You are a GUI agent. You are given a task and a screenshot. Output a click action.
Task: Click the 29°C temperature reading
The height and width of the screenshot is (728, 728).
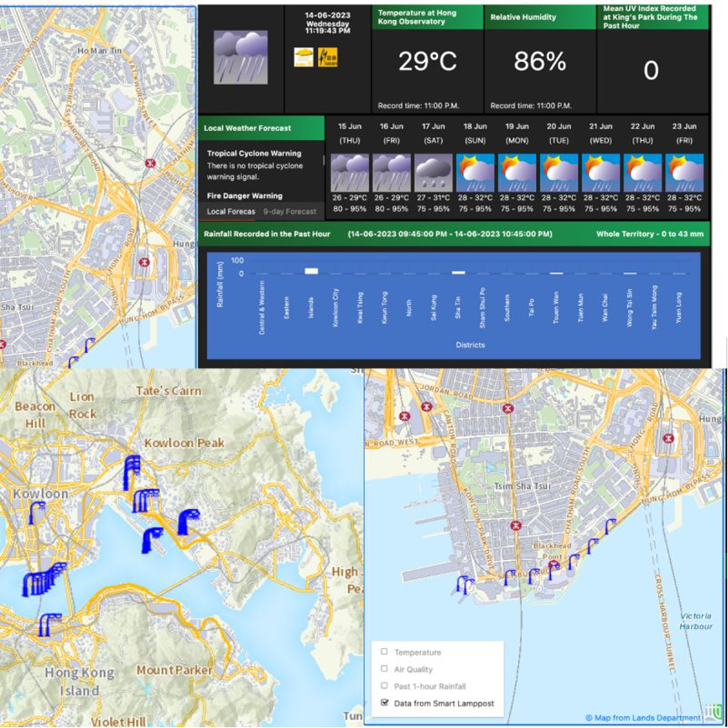428,61
